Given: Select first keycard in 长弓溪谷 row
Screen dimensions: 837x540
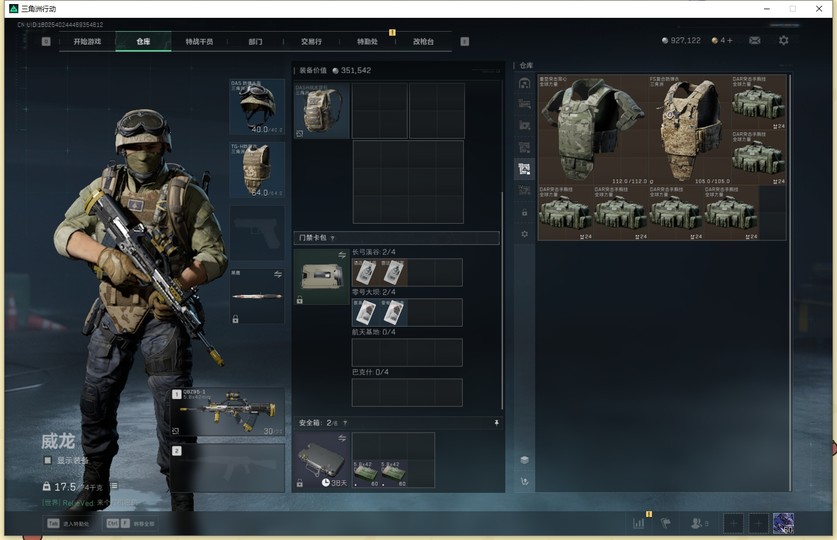Looking at the screenshot, I should click(x=366, y=272).
